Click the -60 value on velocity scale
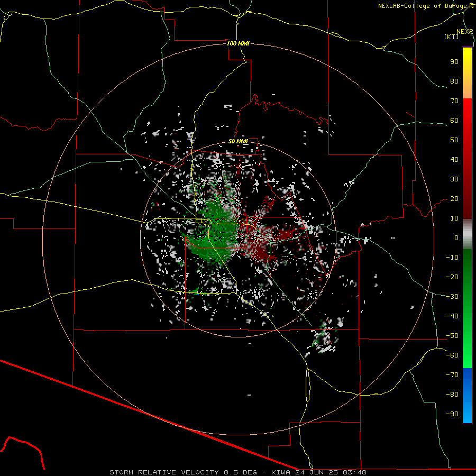The height and width of the screenshot is (476, 476). pos(452,355)
